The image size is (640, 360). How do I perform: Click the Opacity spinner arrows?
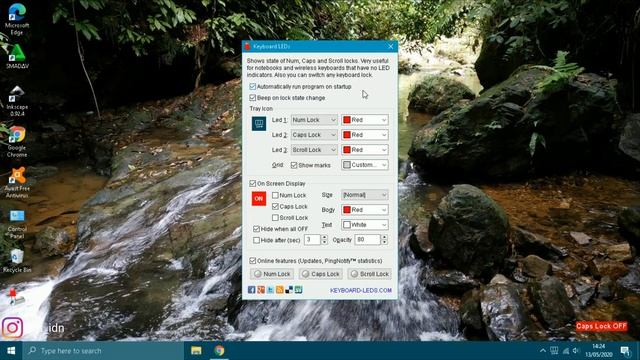tap(384, 240)
